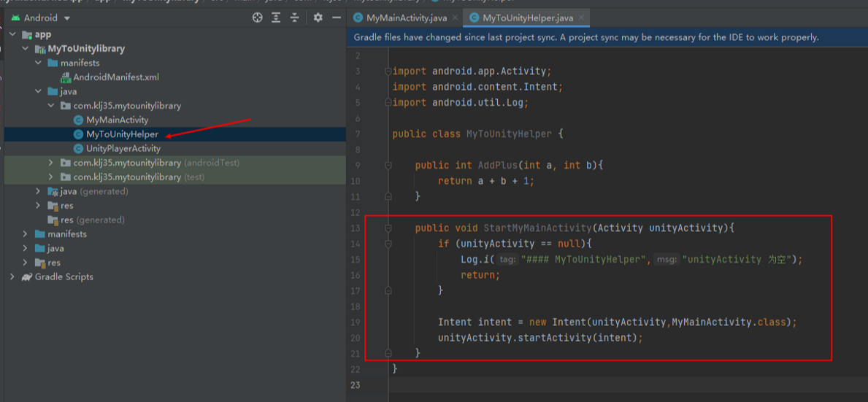Click Gradle files changed notification banner
The width and height of the screenshot is (868, 402).
(x=607, y=38)
